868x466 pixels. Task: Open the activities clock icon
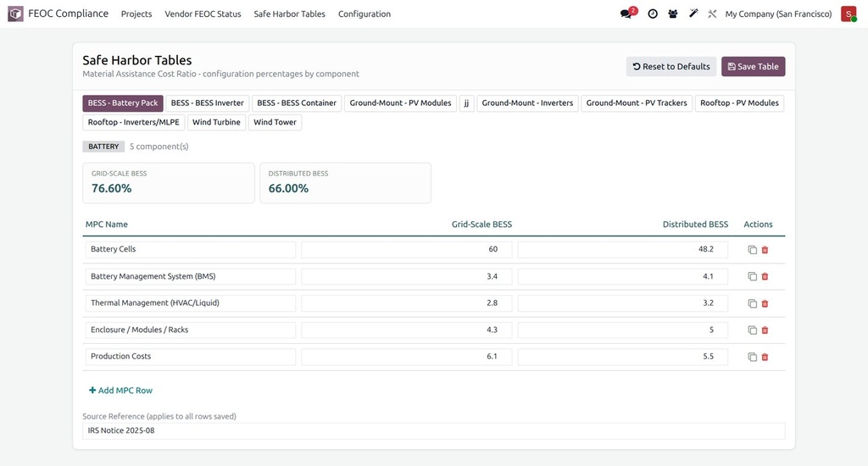coord(653,14)
